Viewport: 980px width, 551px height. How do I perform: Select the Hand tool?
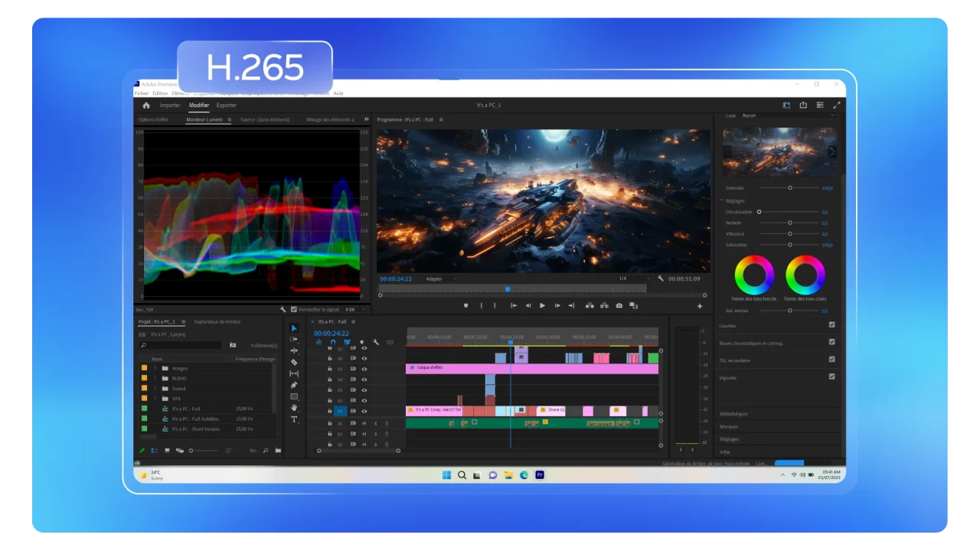tap(294, 408)
